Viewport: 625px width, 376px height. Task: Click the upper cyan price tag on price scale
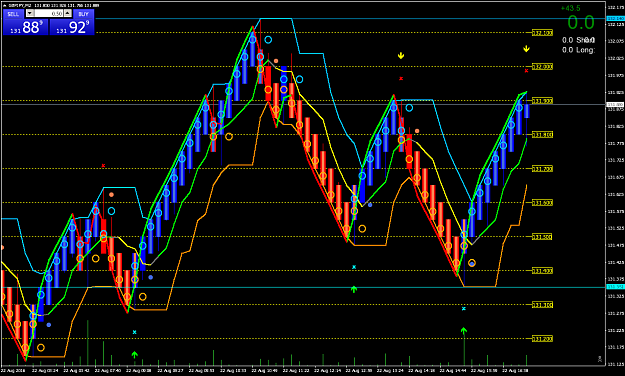click(615, 19)
